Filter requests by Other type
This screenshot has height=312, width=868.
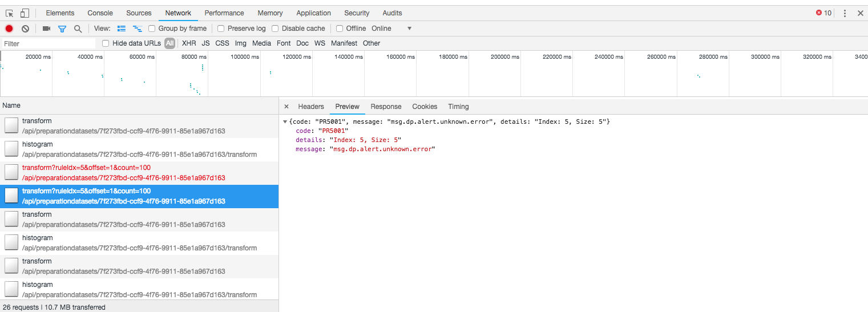pos(372,43)
